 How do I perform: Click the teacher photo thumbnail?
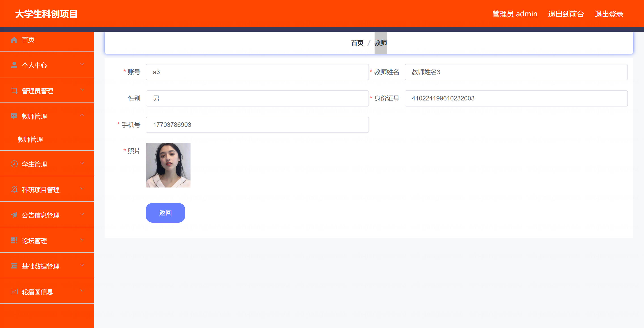pyautogui.click(x=168, y=165)
